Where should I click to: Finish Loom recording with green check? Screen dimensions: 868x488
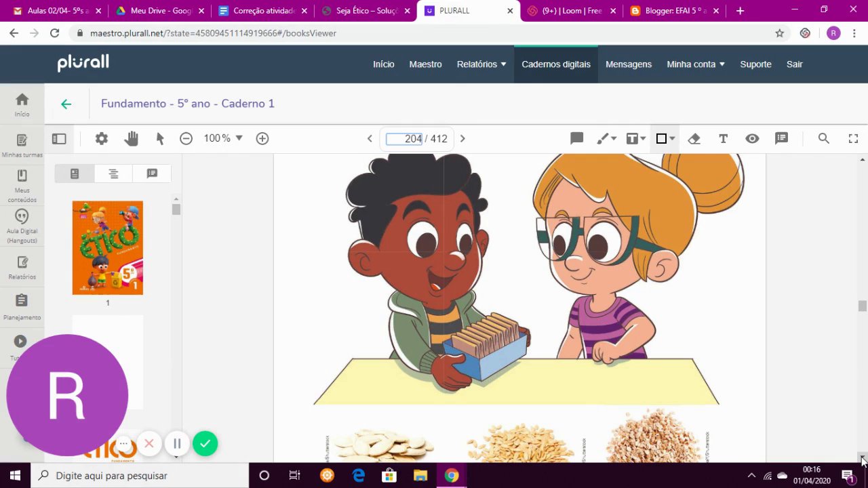[x=205, y=443]
